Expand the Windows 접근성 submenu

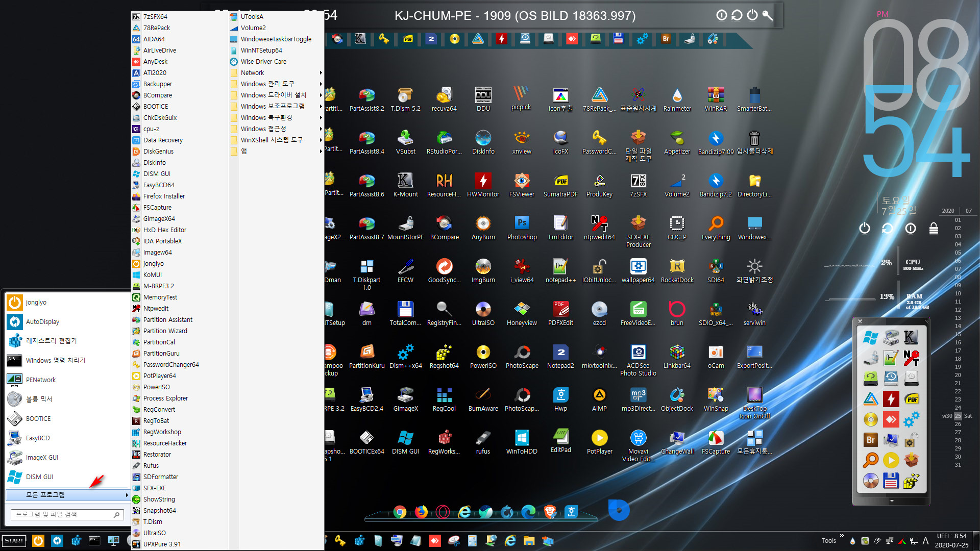276,129
